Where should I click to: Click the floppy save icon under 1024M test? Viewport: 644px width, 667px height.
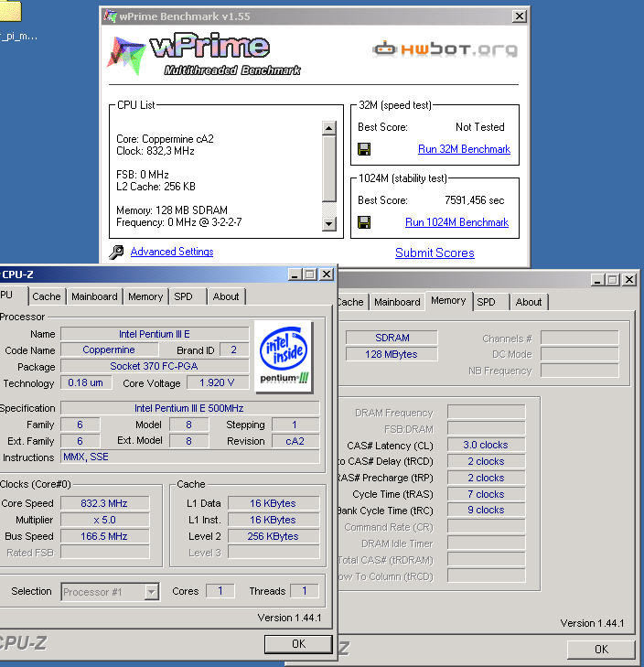click(364, 222)
